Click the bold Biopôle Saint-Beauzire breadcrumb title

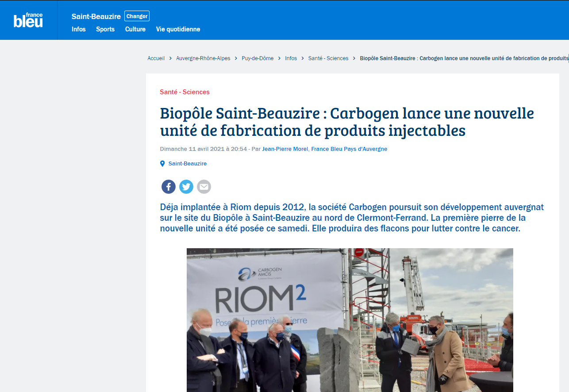[464, 58]
